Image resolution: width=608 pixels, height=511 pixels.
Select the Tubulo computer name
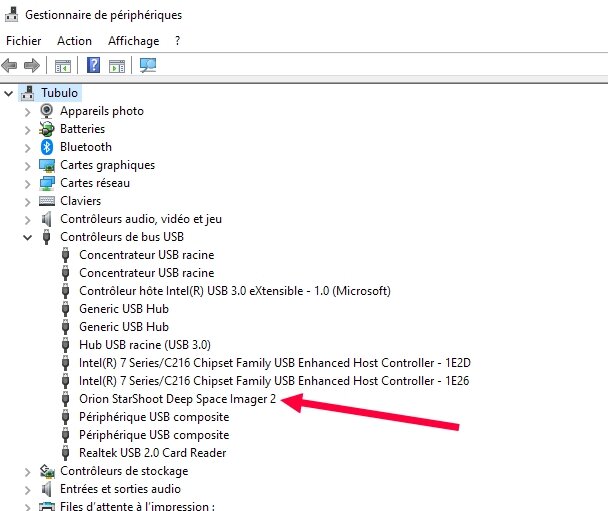(x=59, y=93)
